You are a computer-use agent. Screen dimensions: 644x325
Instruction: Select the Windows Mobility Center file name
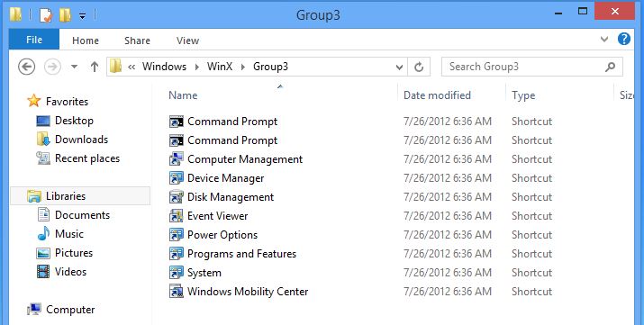click(248, 292)
